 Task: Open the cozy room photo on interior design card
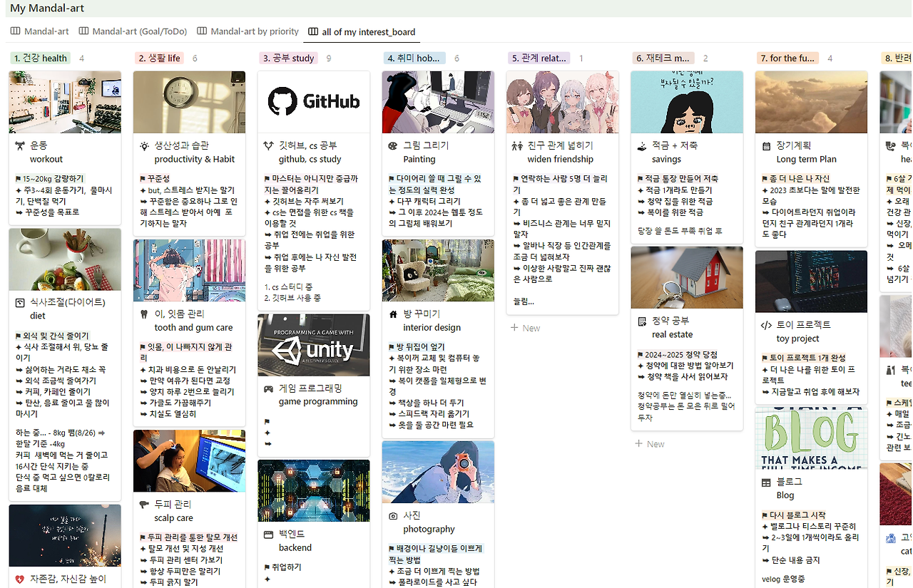tap(438, 271)
